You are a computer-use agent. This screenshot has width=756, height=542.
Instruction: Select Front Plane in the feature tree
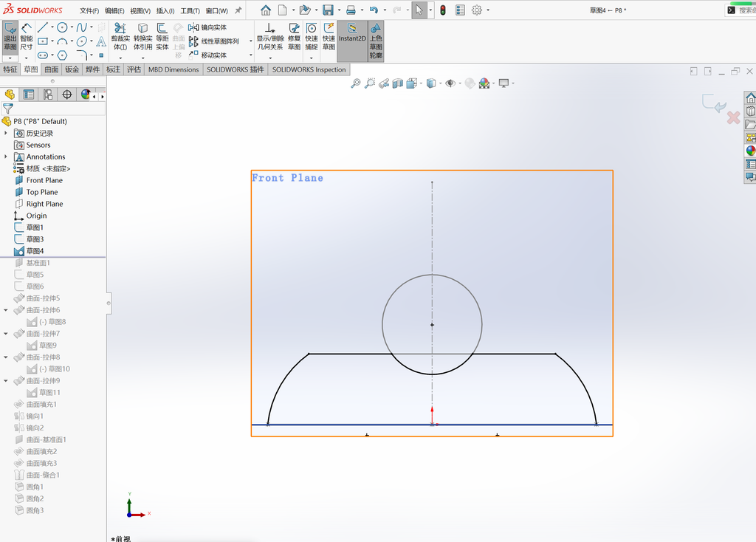(44, 180)
